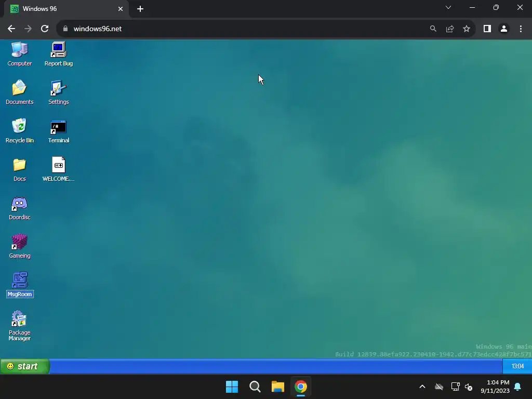Image resolution: width=532 pixels, height=399 pixels.
Task: Open the 1:04 PM date and time
Action: click(495, 387)
